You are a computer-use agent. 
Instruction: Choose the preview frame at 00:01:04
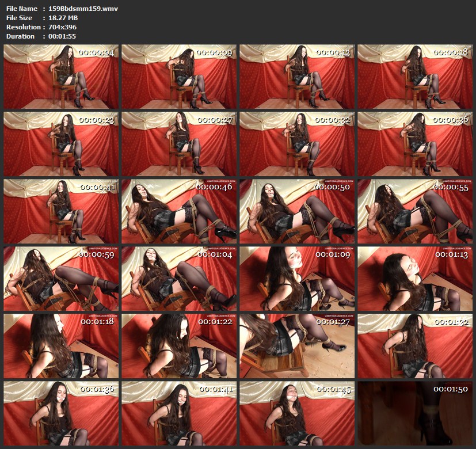179,279
